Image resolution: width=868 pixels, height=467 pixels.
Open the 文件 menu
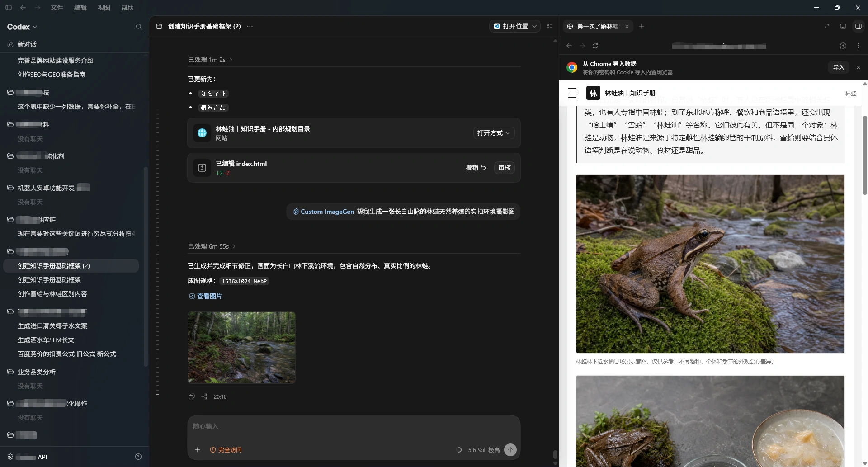pyautogui.click(x=57, y=8)
